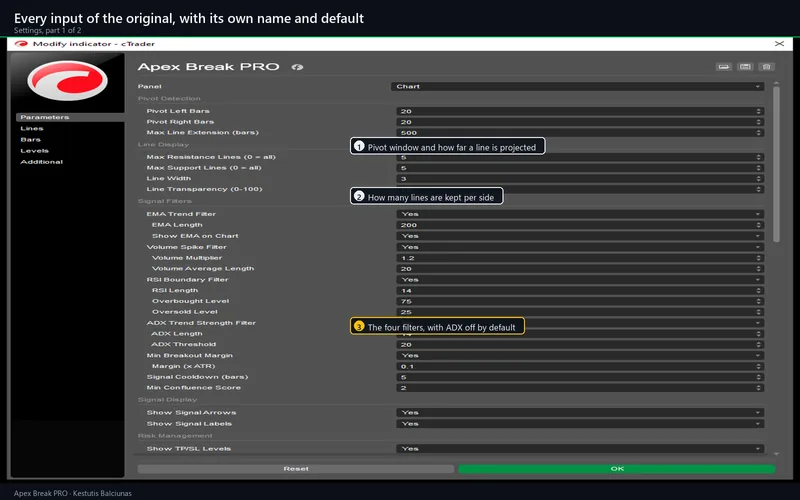The image size is (800, 500).
Task: Switch to the Lines section
Action: [32, 129]
